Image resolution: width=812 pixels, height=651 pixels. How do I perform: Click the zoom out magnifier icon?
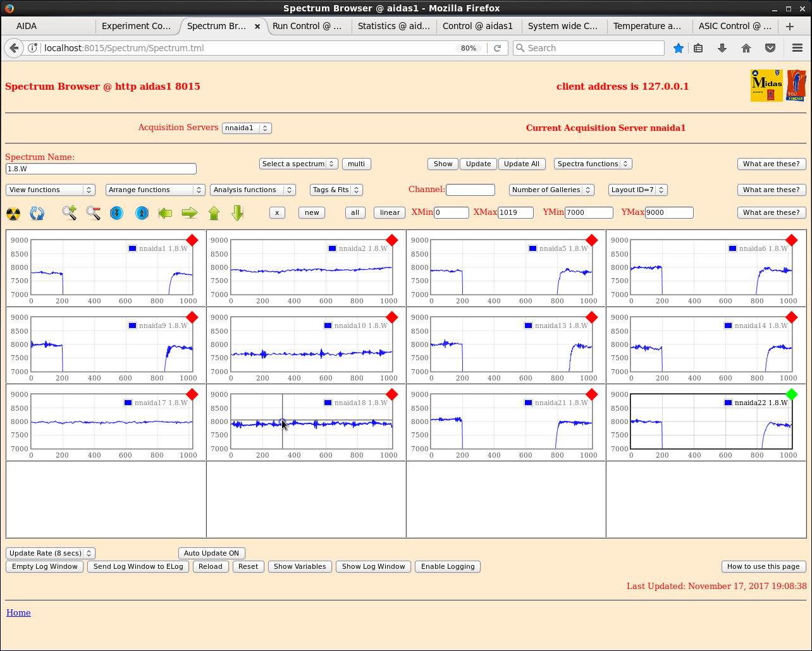[x=94, y=213]
